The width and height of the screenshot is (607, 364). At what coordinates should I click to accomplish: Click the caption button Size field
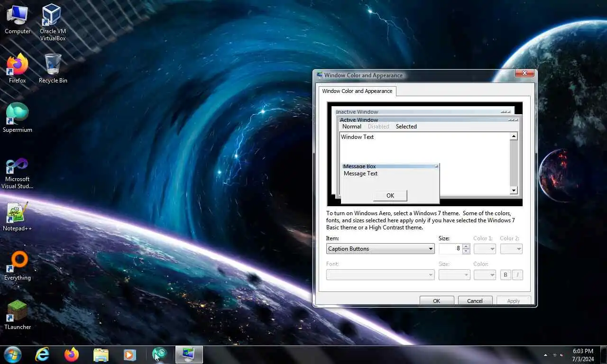450,248
